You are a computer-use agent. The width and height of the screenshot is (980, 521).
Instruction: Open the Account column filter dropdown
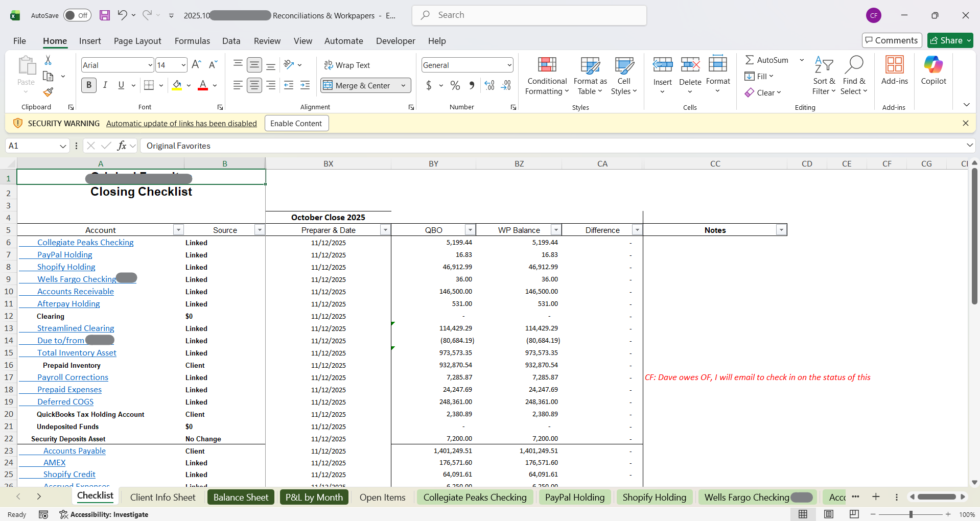pyautogui.click(x=178, y=230)
